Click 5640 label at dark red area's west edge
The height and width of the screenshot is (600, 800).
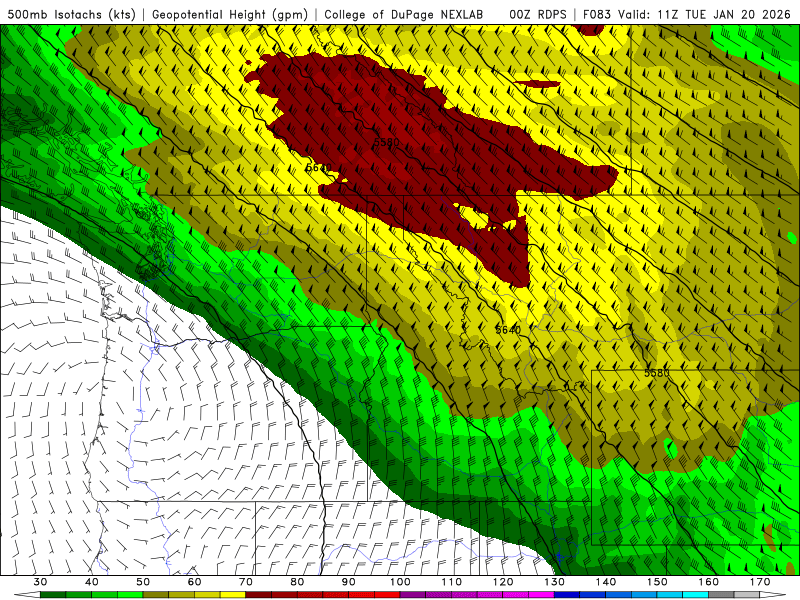point(318,167)
